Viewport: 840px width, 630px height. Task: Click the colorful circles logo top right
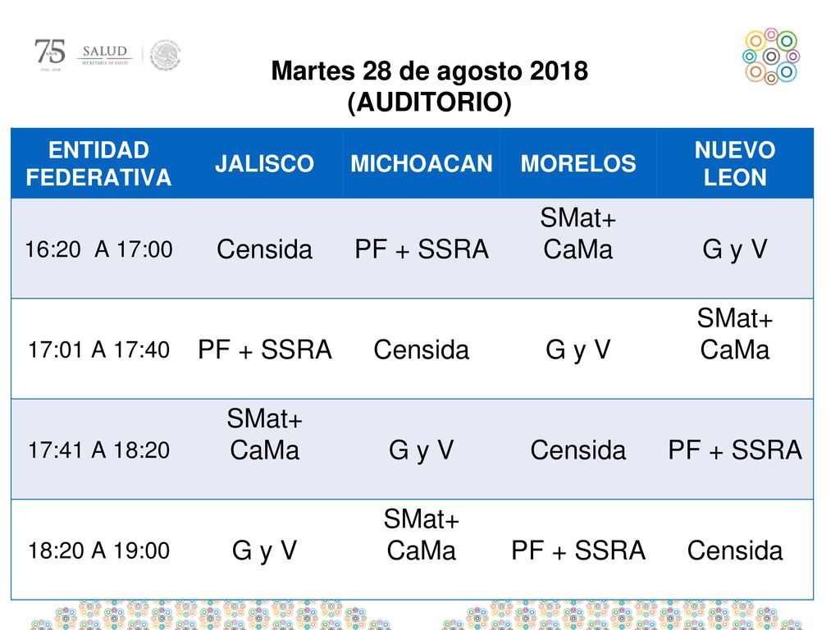771,57
